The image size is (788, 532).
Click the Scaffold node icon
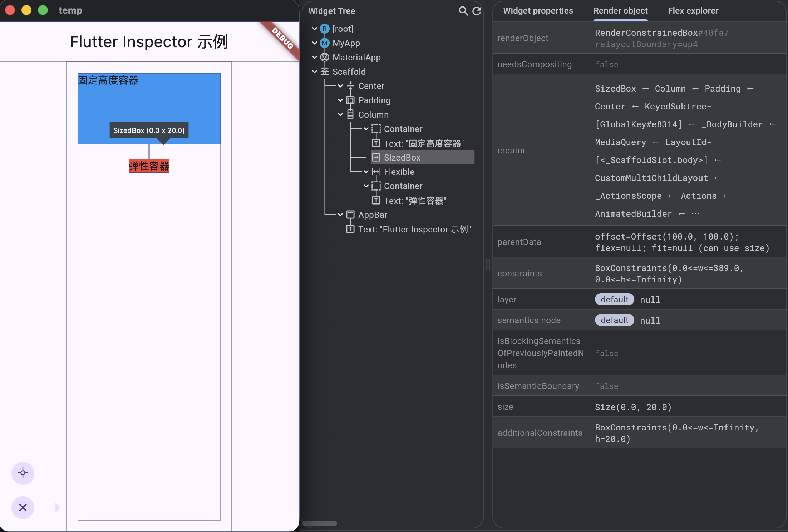click(x=325, y=72)
